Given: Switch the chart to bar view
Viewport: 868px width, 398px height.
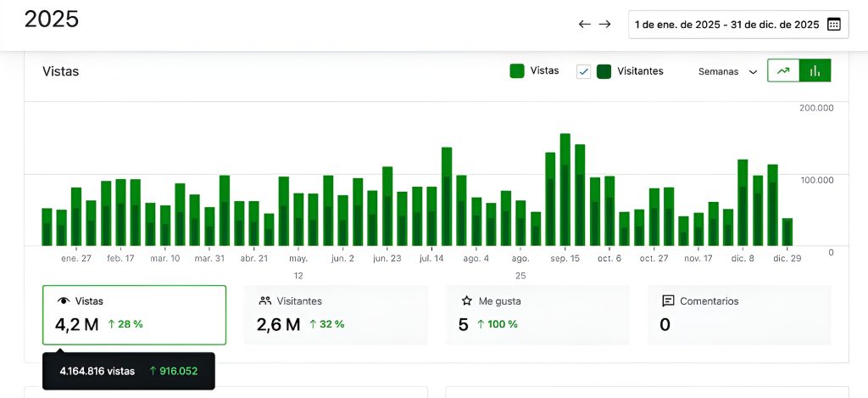Looking at the screenshot, I should (815, 71).
